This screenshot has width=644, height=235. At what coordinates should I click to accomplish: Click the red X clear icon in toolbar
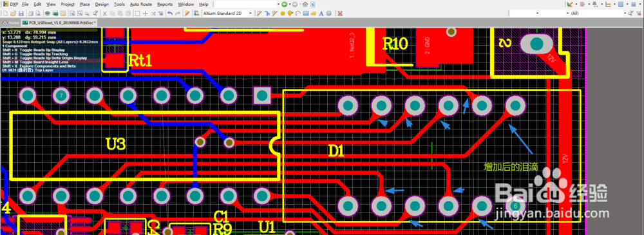(x=340, y=14)
